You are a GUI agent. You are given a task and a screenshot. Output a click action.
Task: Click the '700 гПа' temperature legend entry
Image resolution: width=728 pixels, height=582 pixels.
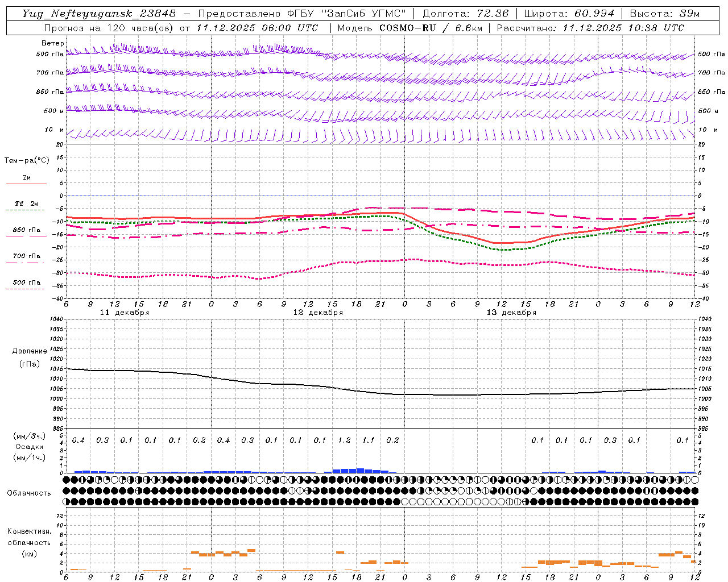tap(27, 256)
